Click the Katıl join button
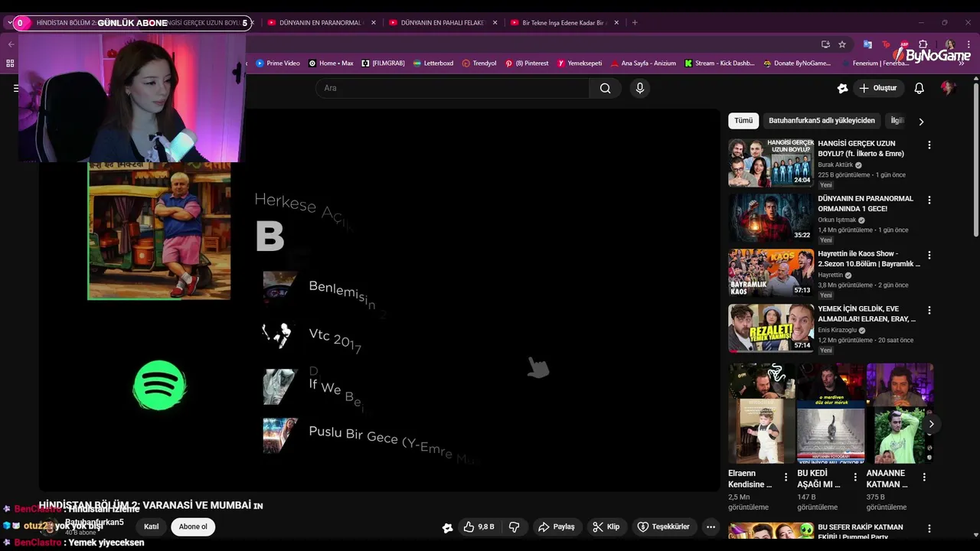Viewport: 980px width, 551px height. pyautogui.click(x=152, y=527)
